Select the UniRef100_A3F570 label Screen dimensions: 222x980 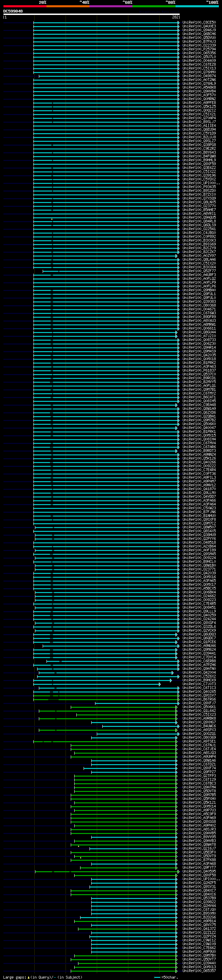(x=199, y=95)
